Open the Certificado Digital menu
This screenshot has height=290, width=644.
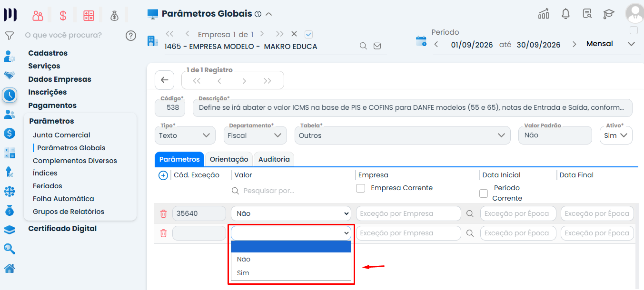tap(62, 229)
